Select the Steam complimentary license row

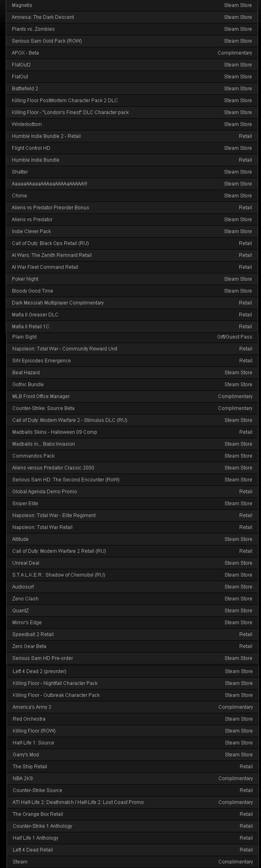pyautogui.click(x=133, y=862)
